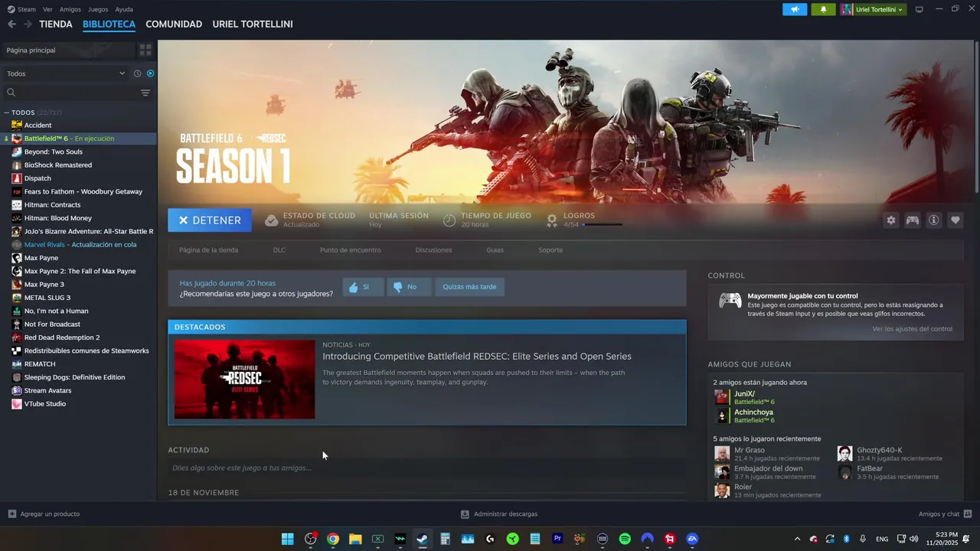Click the back navigation arrow
Image resolution: width=980 pixels, height=551 pixels.
[x=11, y=24]
